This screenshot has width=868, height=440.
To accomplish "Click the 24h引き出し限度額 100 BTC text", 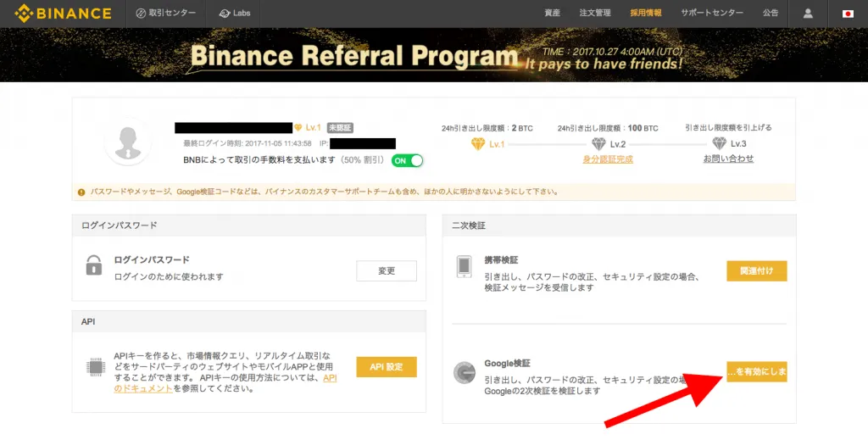I will [x=608, y=128].
